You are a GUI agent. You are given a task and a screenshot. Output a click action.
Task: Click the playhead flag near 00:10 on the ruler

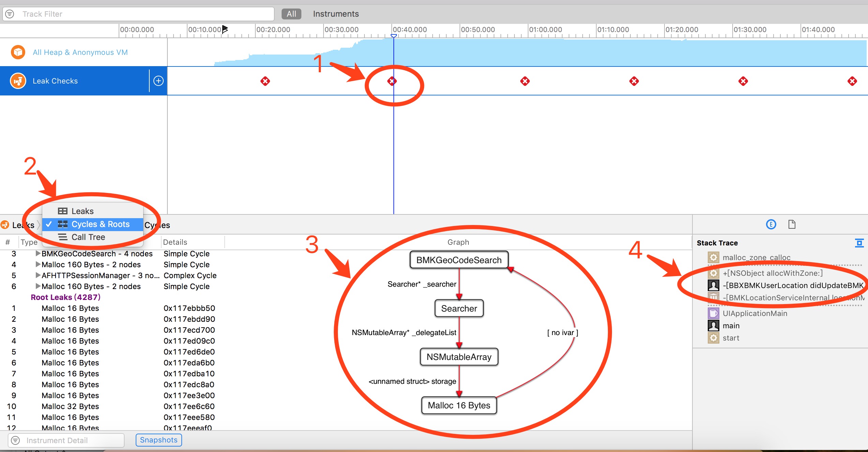(x=225, y=29)
